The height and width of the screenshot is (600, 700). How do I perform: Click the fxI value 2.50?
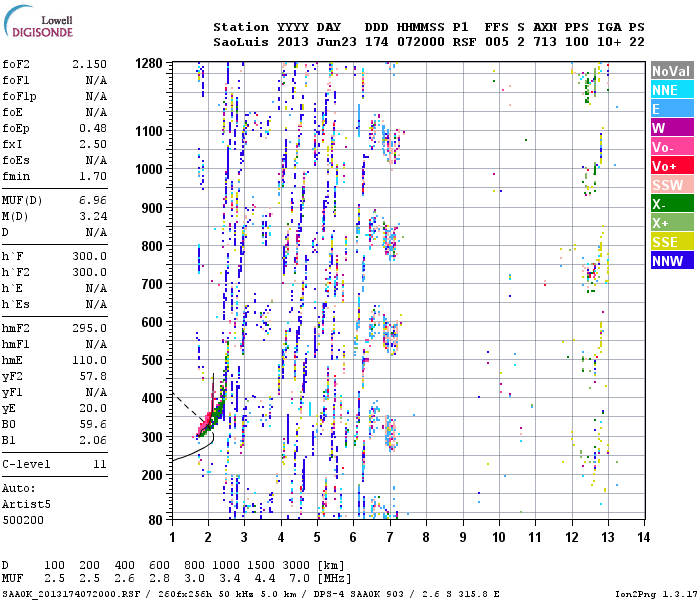[x=93, y=144]
